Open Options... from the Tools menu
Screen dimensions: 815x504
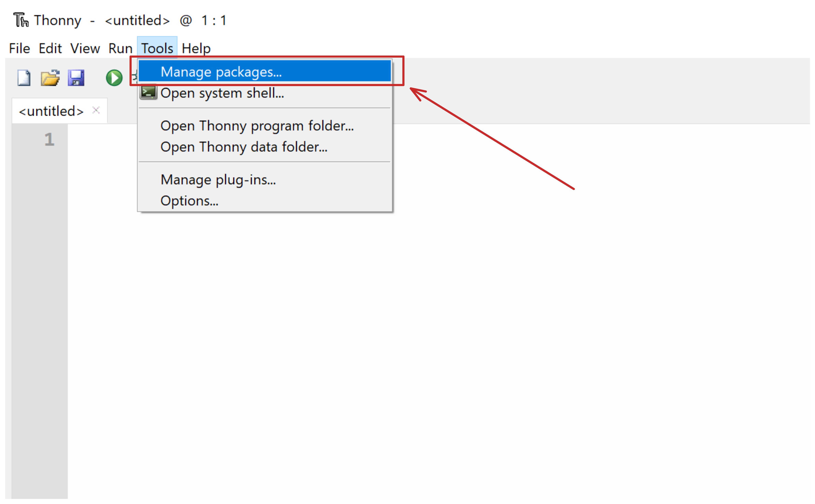(265, 201)
